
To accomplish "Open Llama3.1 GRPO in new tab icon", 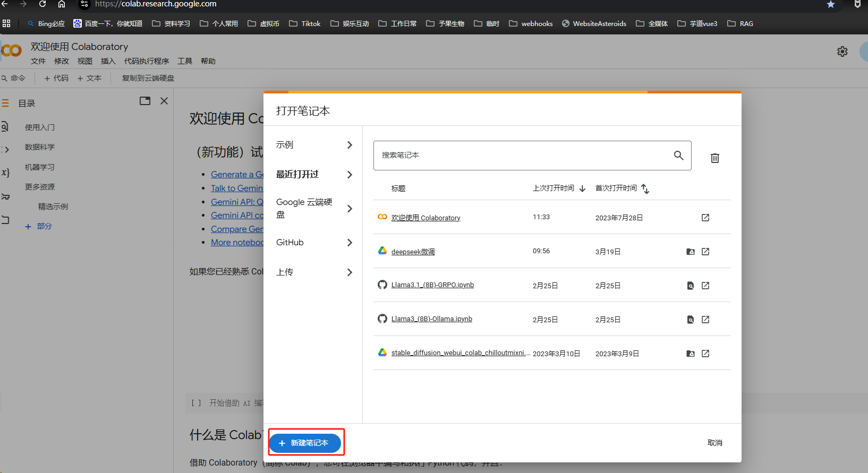I will click(705, 286).
